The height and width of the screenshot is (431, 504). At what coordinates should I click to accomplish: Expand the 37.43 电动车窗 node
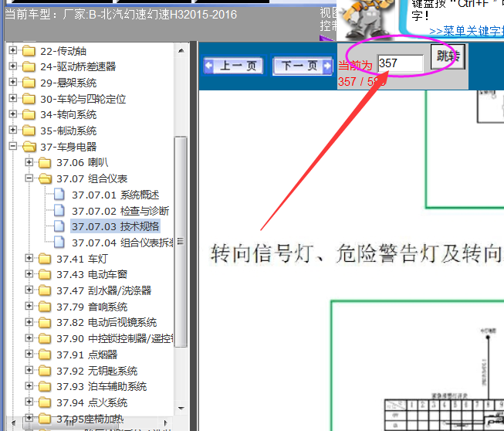(29, 273)
